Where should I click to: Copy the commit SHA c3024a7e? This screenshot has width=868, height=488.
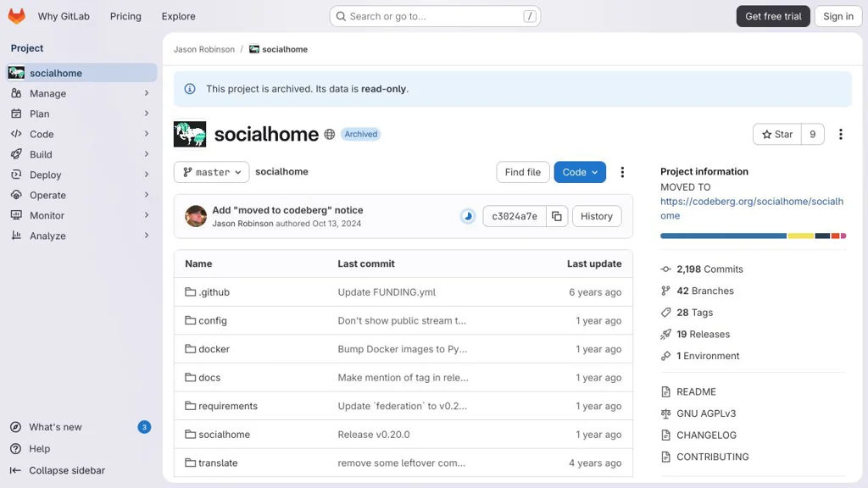click(557, 216)
